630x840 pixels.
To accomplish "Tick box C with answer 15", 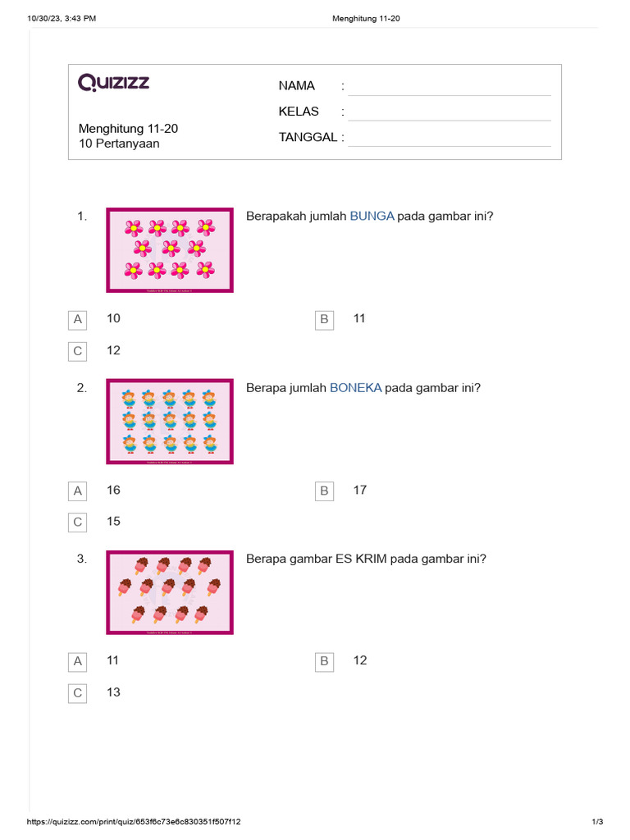I will [x=78, y=523].
